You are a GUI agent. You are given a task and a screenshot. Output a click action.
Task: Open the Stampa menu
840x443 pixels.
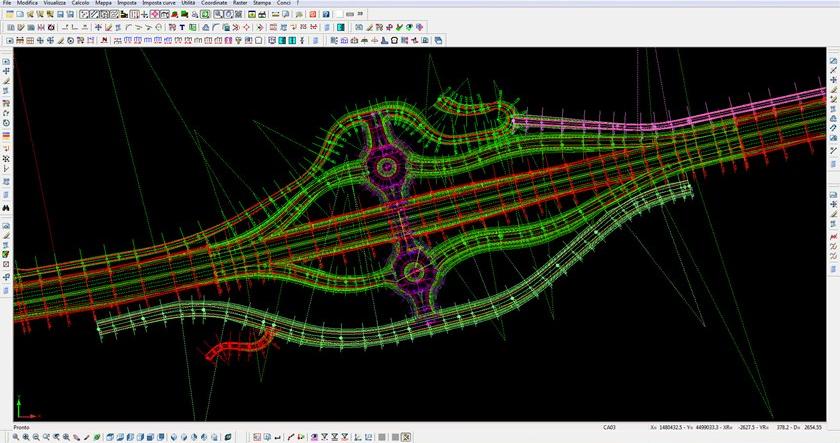click(262, 4)
